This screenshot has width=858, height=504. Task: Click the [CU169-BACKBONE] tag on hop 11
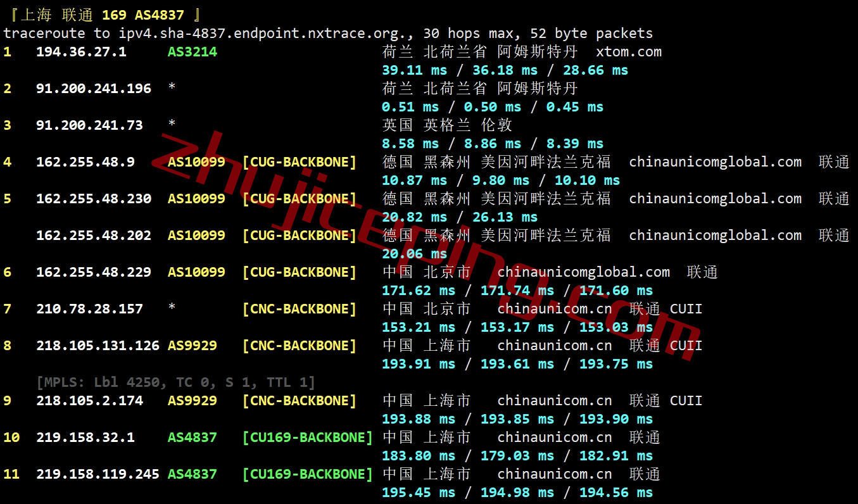tap(308, 474)
